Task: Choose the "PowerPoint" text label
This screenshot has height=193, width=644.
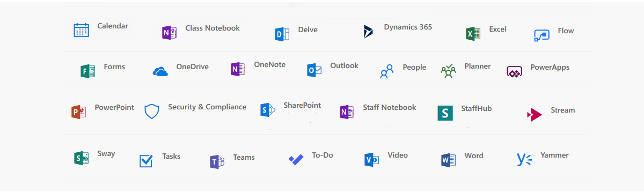Action: click(114, 107)
